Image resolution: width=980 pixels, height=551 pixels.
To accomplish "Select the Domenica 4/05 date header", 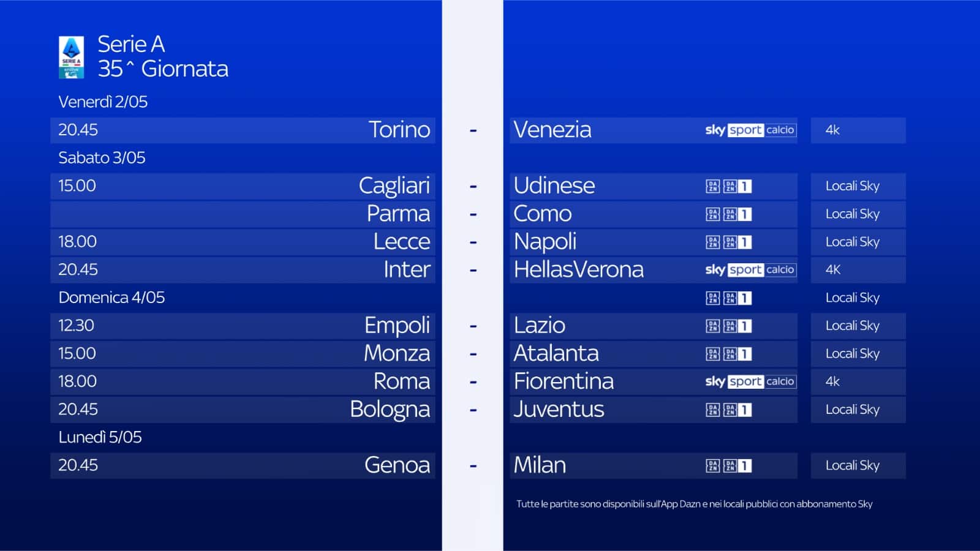I will tap(111, 298).
